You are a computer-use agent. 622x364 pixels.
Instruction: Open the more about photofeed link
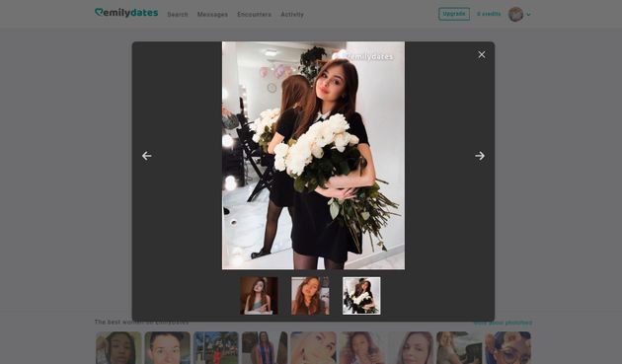coord(503,323)
